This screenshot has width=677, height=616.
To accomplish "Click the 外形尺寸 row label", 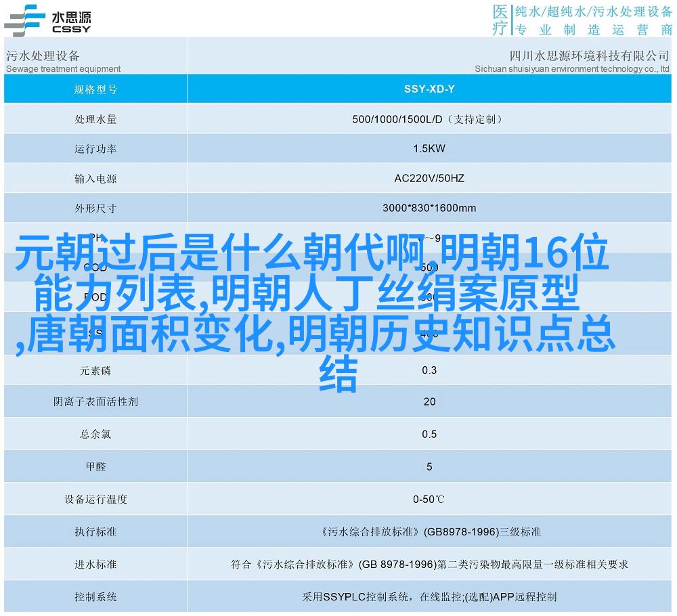I will [95, 208].
